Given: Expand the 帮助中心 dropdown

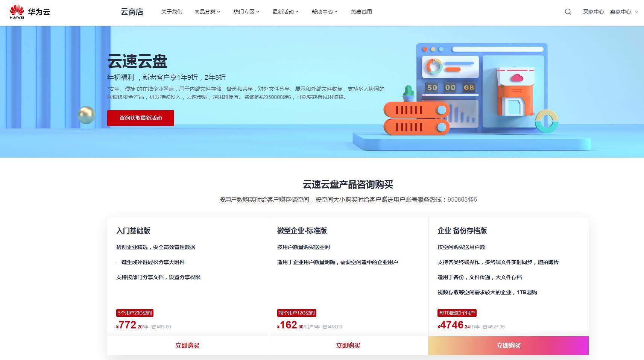Looking at the screenshot, I should click(x=325, y=12).
